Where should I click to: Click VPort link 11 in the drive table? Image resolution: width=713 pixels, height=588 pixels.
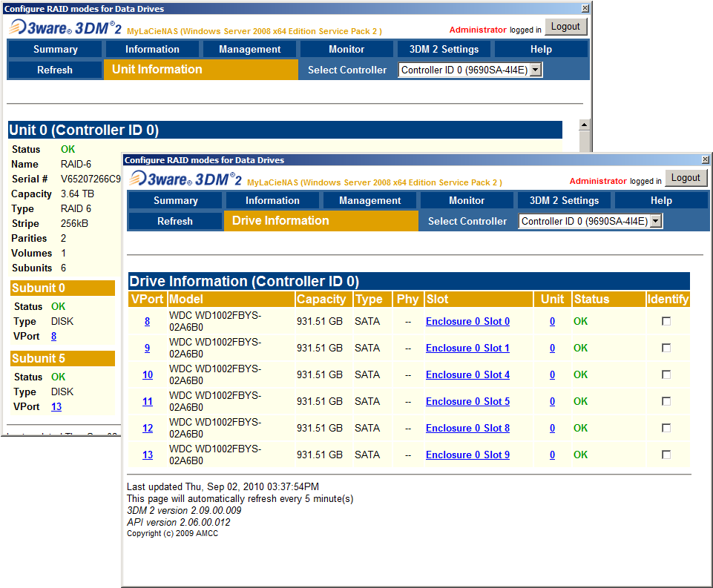pyautogui.click(x=148, y=401)
